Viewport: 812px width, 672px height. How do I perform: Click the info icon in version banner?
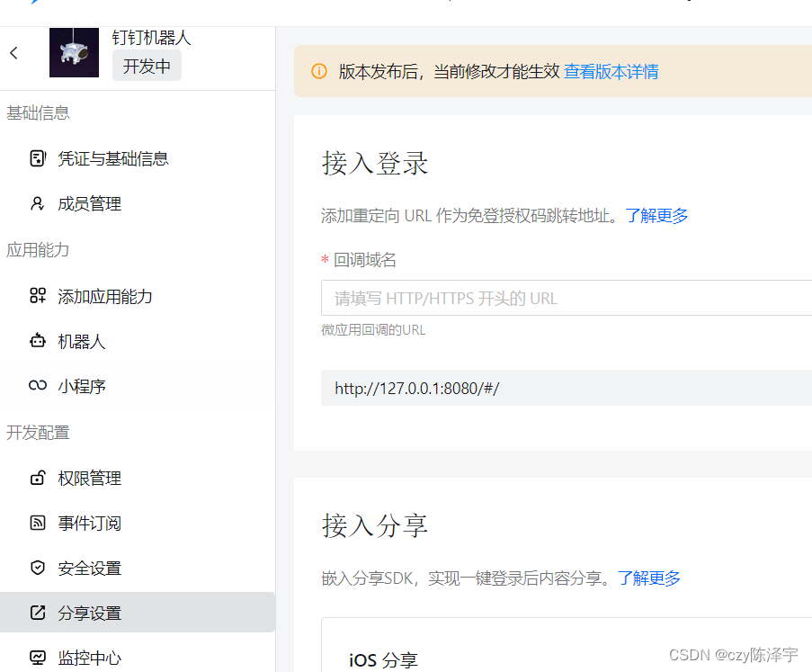pyautogui.click(x=319, y=71)
